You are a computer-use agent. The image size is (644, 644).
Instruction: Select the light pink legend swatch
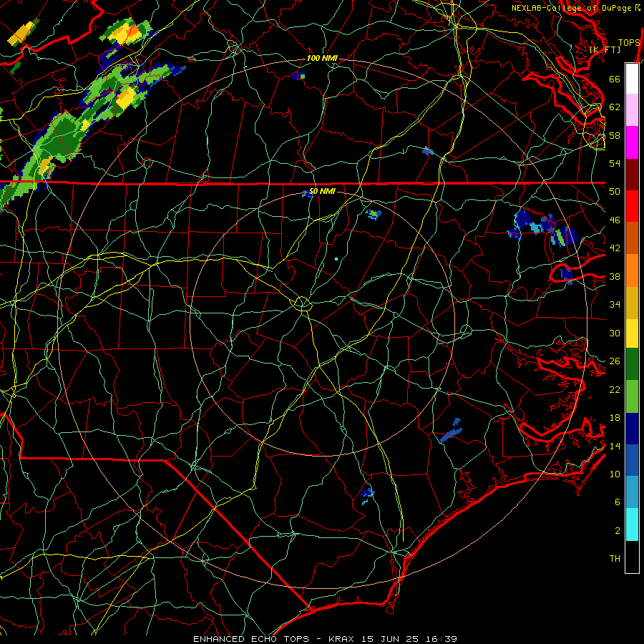(x=632, y=110)
